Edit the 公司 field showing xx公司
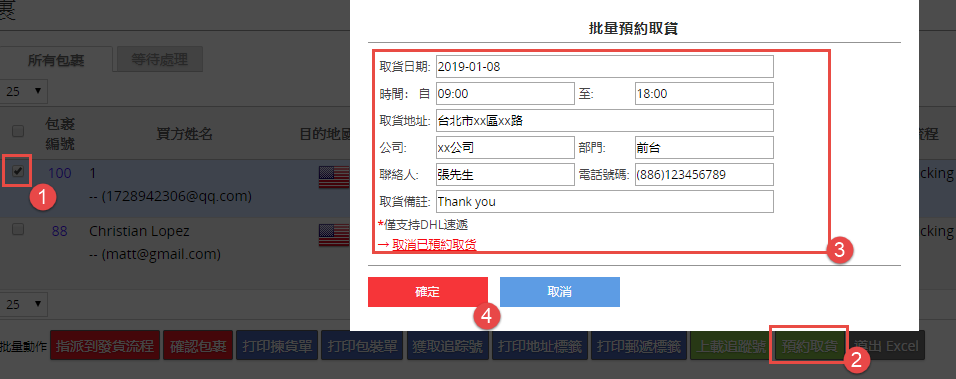Viewport: 956px width, 379px height. click(x=505, y=147)
